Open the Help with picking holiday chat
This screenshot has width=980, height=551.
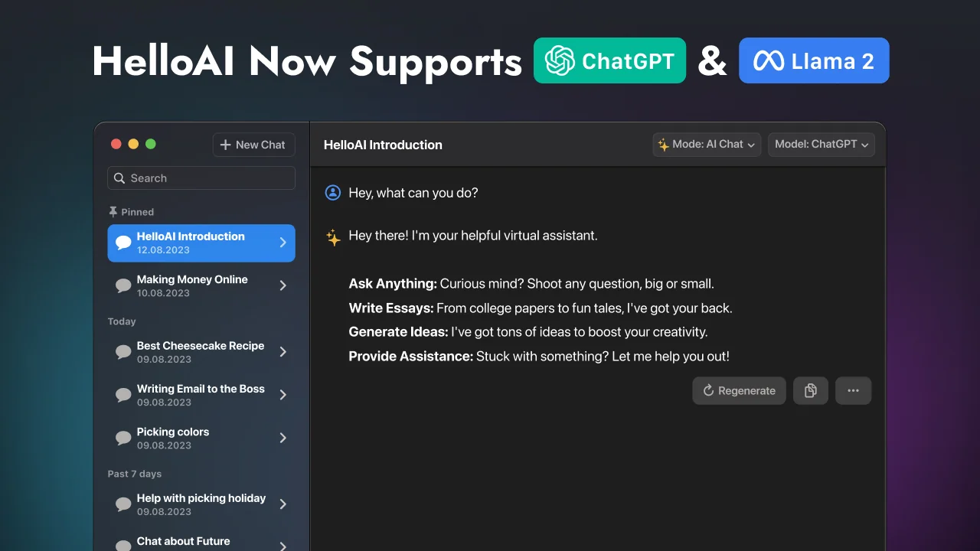click(201, 504)
